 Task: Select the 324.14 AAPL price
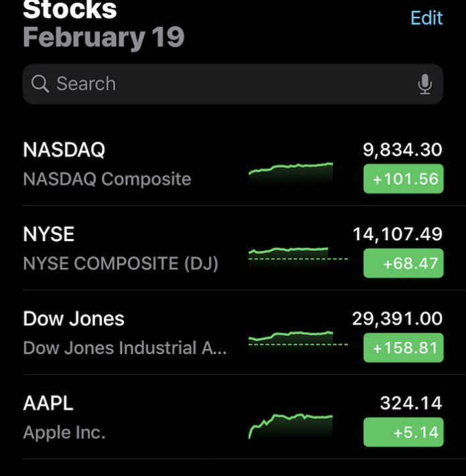point(411,403)
